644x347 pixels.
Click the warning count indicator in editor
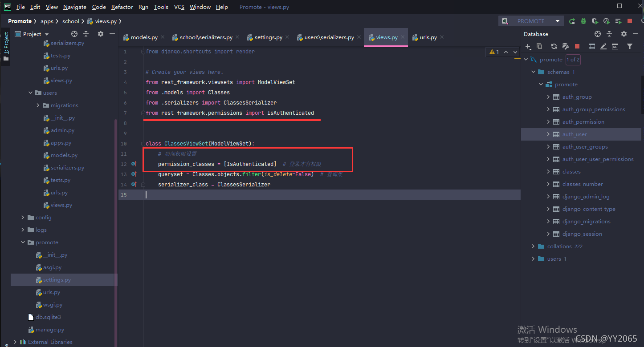coord(494,52)
